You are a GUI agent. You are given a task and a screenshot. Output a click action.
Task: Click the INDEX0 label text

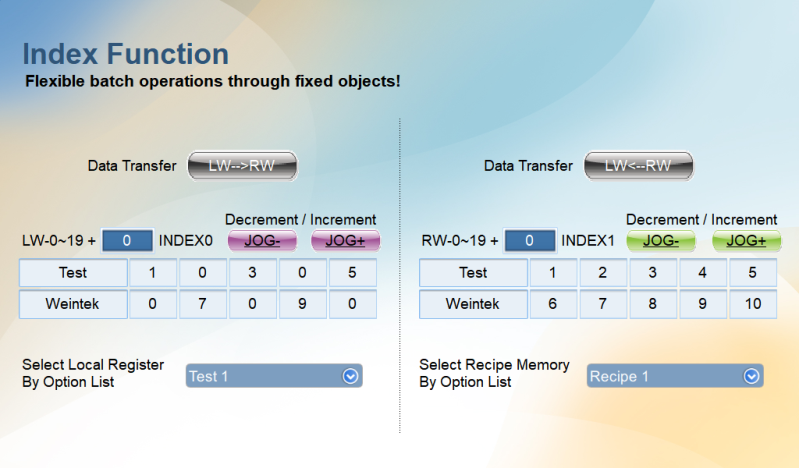185,241
